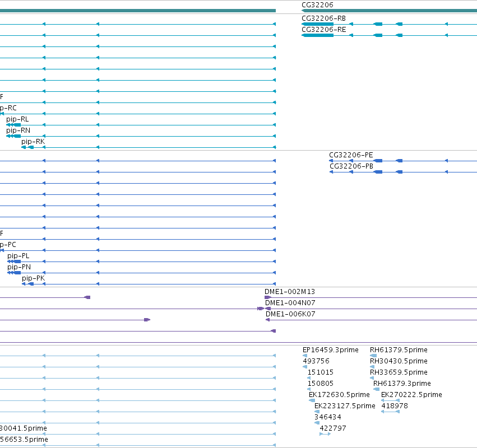Select the thick end exon of CG32206-RB
The width and height of the screenshot is (477, 448).
(x=317, y=24)
